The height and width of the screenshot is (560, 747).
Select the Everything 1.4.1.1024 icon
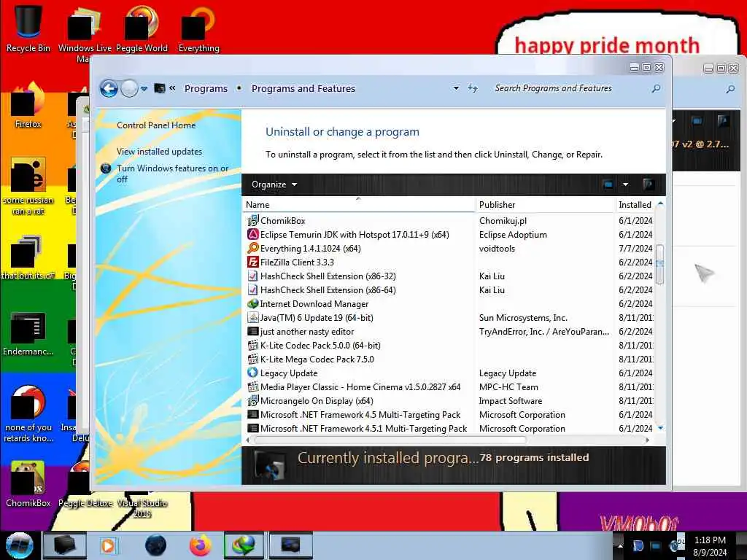(253, 248)
